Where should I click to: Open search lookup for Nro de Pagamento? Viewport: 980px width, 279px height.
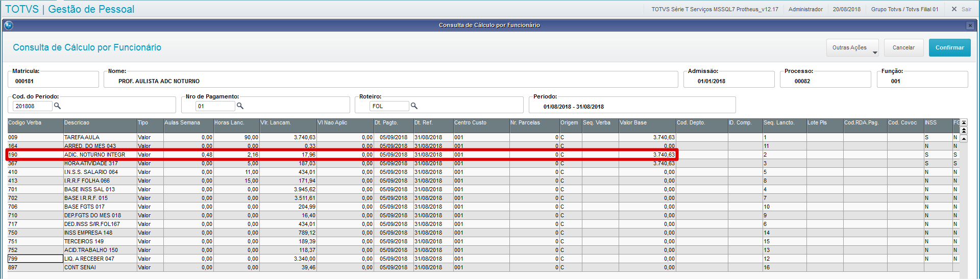click(240, 106)
